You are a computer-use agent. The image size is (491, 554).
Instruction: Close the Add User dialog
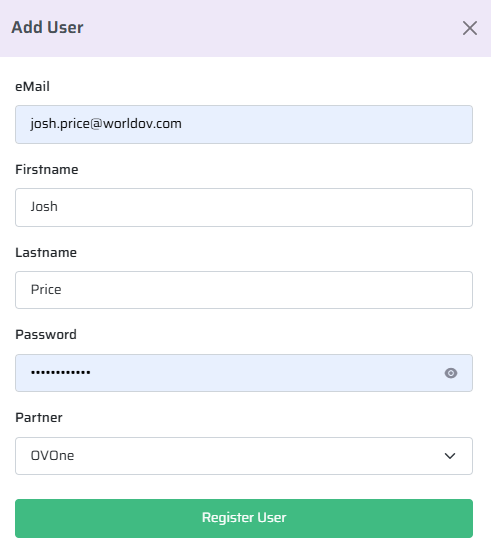[470, 28]
